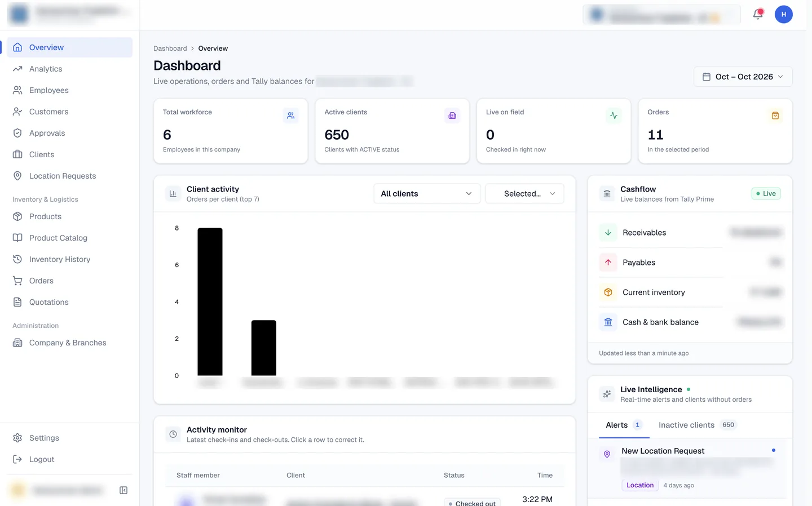Click the Client activity chart icon
This screenshot has height=506, width=812.
point(173,194)
